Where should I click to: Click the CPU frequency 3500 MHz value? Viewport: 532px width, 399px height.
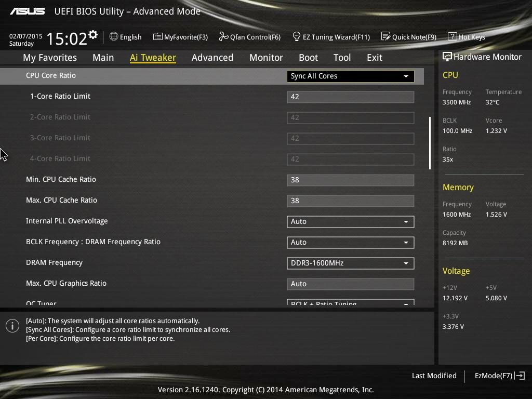(x=457, y=102)
